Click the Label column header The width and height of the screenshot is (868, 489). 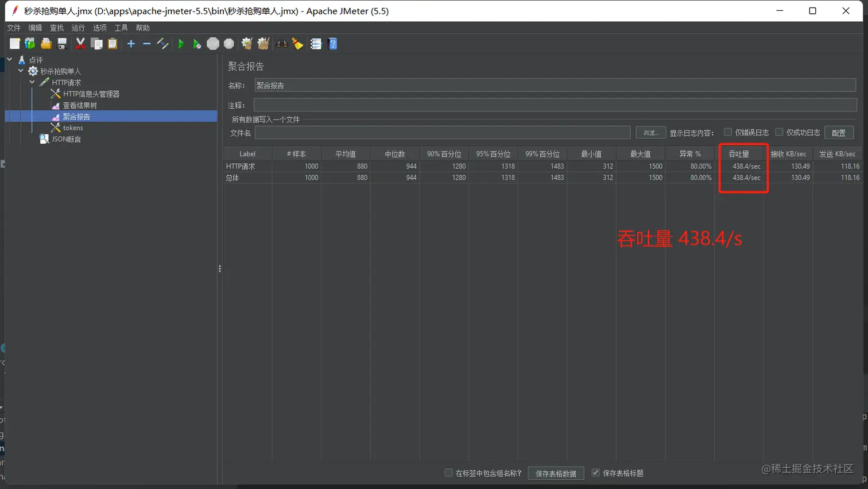click(247, 154)
